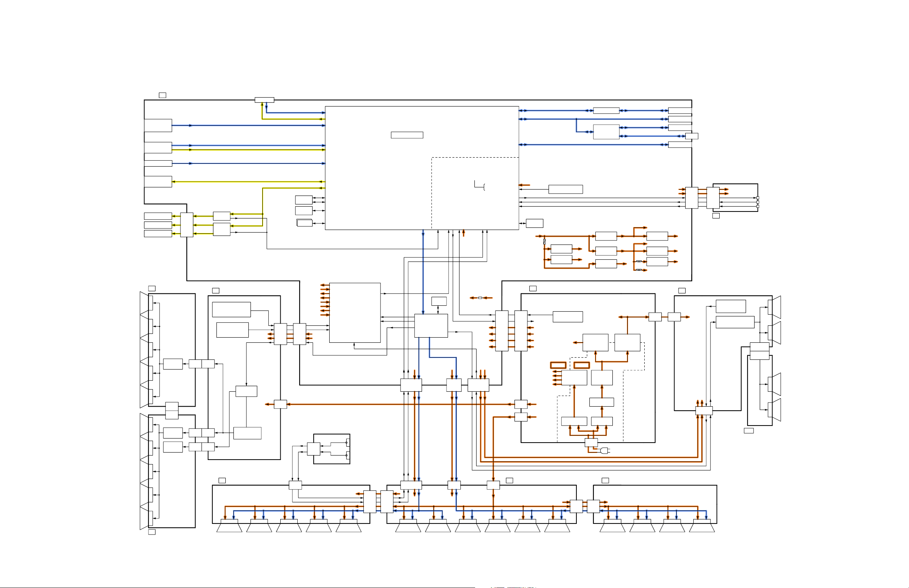The image size is (909, 588).
Task: Click the three-pin connector at the far right edge
Action: (758, 202)
